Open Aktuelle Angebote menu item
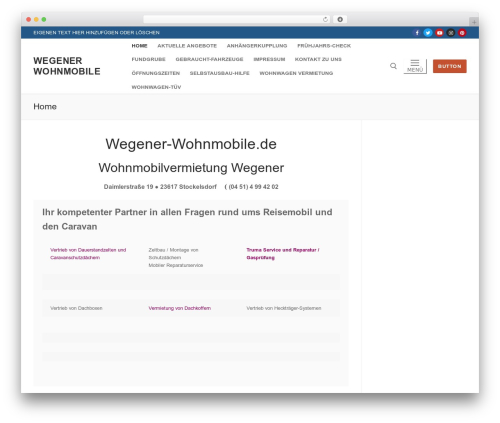This screenshot has height=423, width=500. (x=187, y=46)
